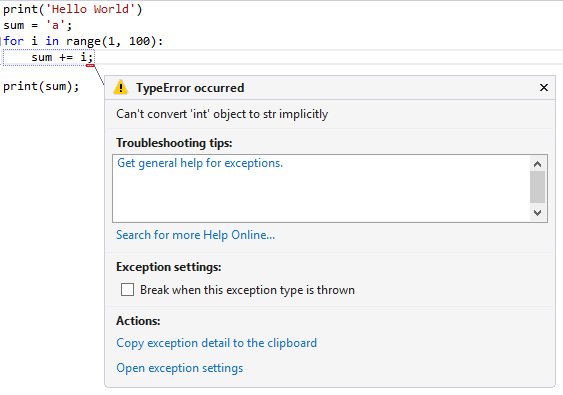Click troubleshooting tips scroll down arrow

click(x=537, y=213)
